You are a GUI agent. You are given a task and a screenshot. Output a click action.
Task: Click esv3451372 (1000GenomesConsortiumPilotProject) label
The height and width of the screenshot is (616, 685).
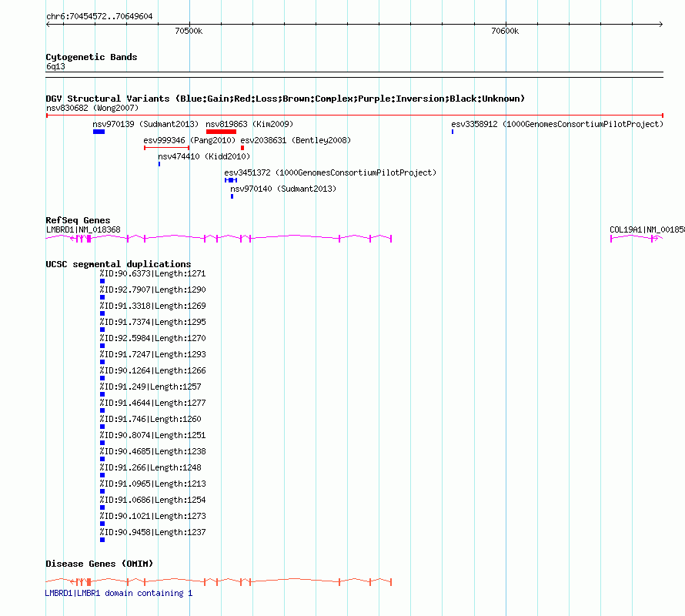[x=330, y=172]
